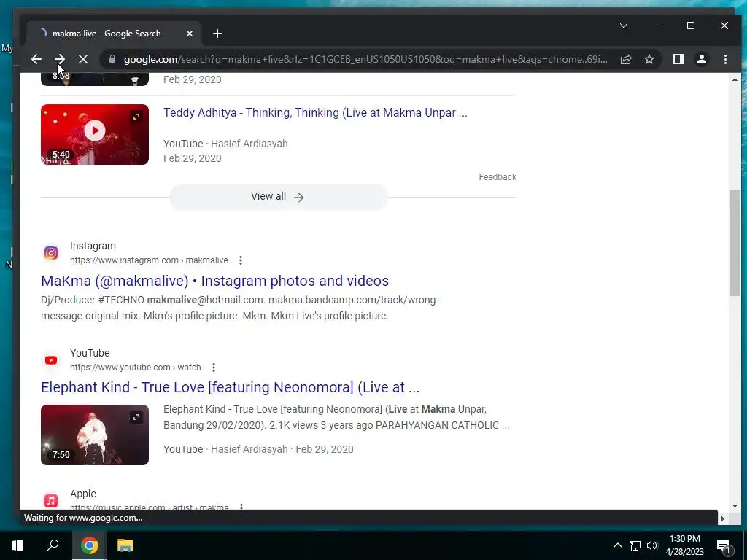Click Chrome icon on taskbar
747x560 pixels.
tap(90, 545)
